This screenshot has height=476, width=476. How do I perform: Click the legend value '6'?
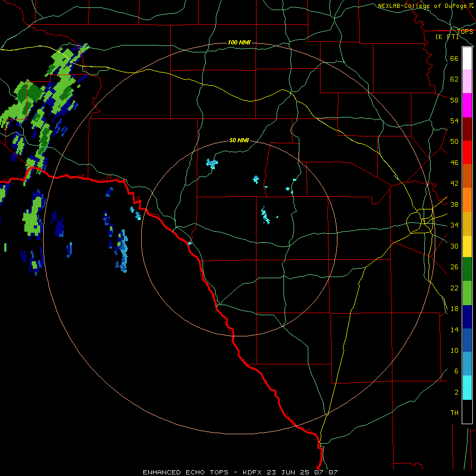click(456, 371)
